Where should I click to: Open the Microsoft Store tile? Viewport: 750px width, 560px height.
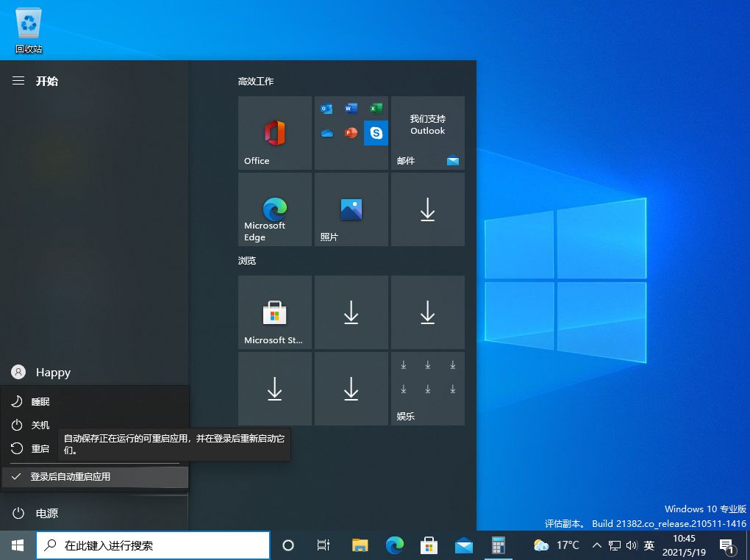pyautogui.click(x=274, y=312)
